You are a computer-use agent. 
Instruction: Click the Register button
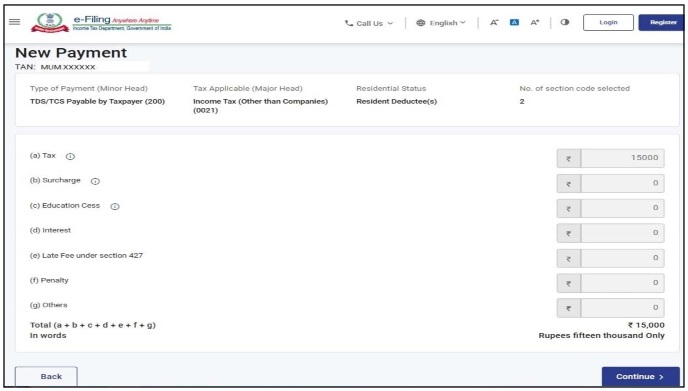662,22
